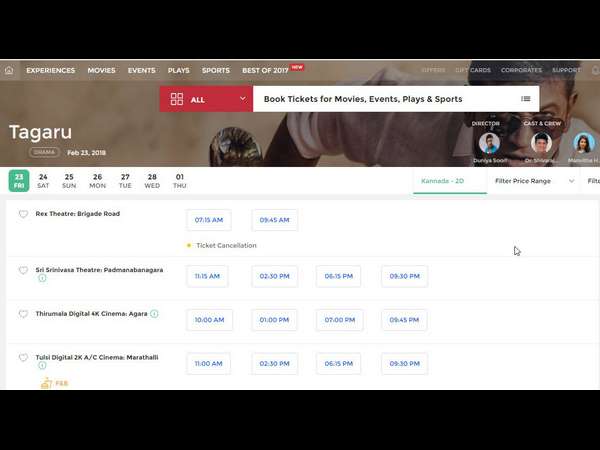Open Best of 2017 in navigation
Image resolution: width=600 pixels, height=450 pixels.
point(265,71)
